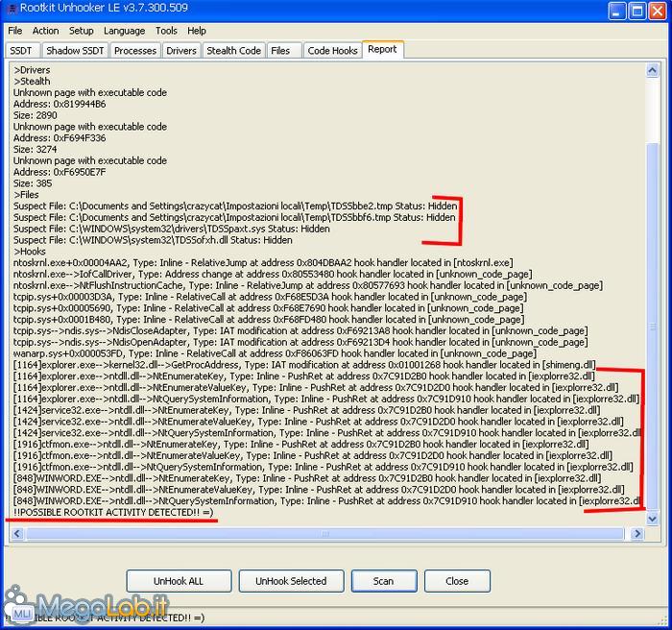Switch to the Drivers tab
This screenshot has width=672, height=630.
pyautogui.click(x=181, y=51)
